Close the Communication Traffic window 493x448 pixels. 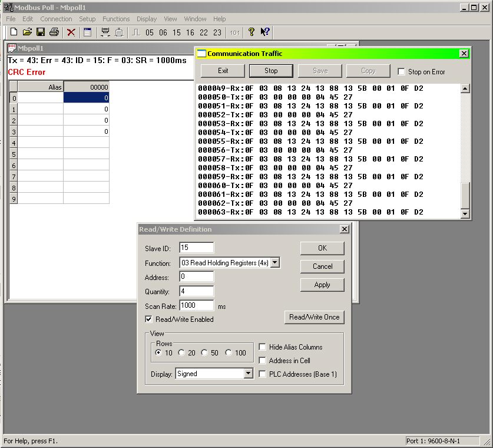pos(464,54)
